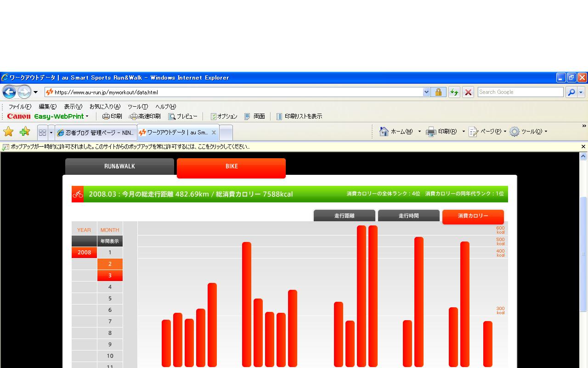
Task: Click the popup information bar message
Action: point(130,147)
